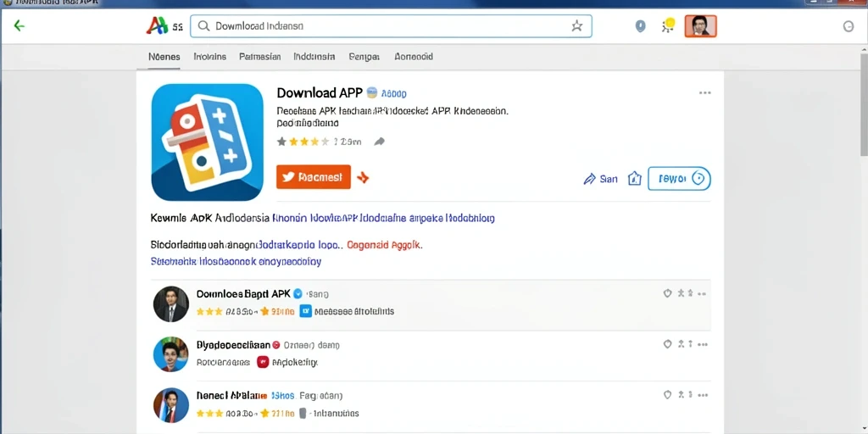Select the 'Inddunsia' tab
Viewport: 868px width, 434px height.
314,57
